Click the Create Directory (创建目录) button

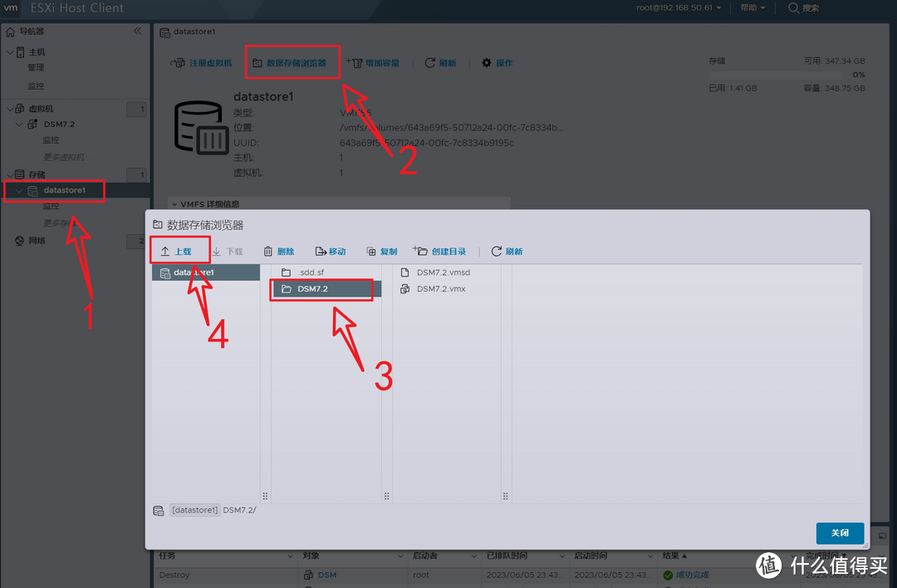pyautogui.click(x=439, y=251)
